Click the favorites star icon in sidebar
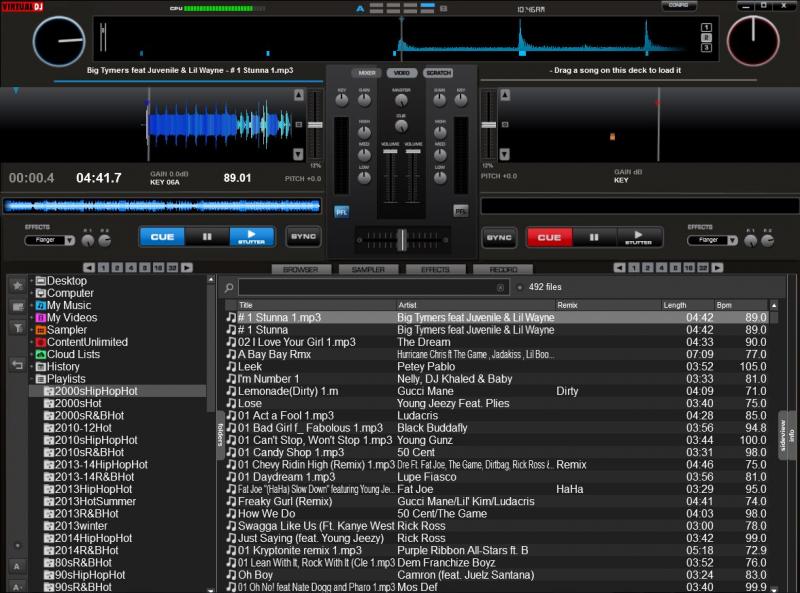The height and width of the screenshot is (593, 800). pyautogui.click(x=17, y=286)
